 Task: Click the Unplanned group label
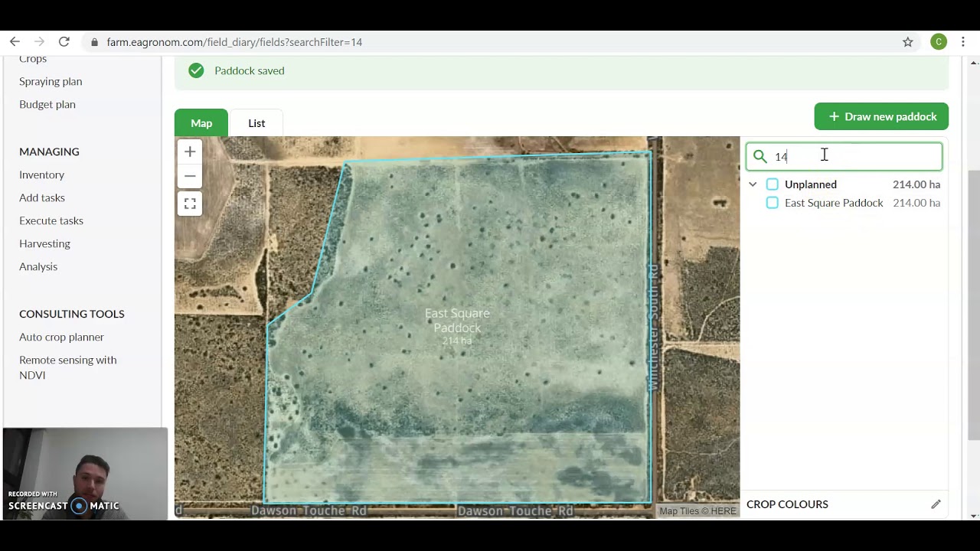point(811,184)
